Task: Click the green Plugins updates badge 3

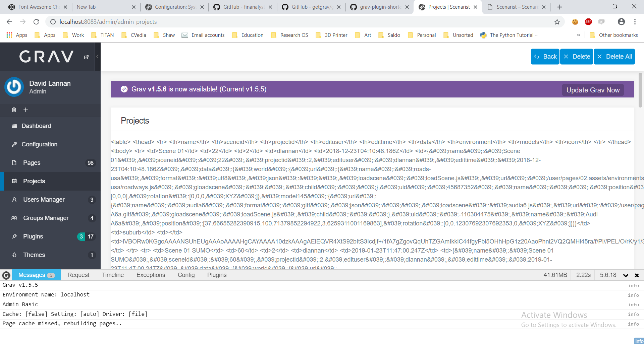Action: coord(81,236)
